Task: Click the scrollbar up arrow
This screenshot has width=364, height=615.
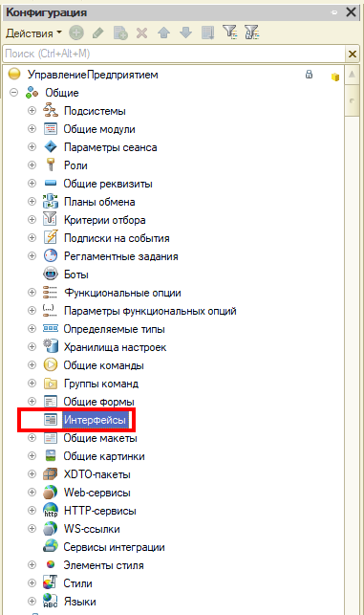Action: [x=352, y=75]
